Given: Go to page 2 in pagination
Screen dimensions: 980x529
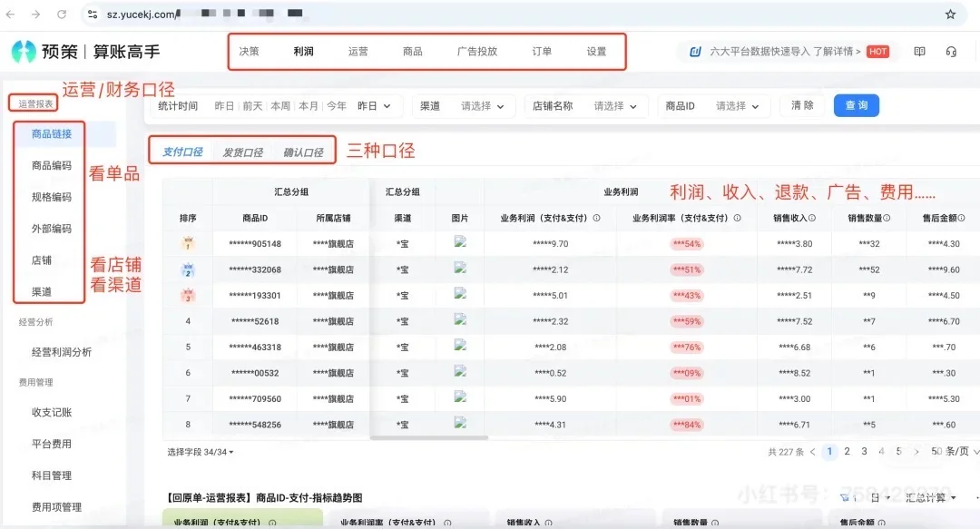Looking at the screenshot, I should [847, 452].
